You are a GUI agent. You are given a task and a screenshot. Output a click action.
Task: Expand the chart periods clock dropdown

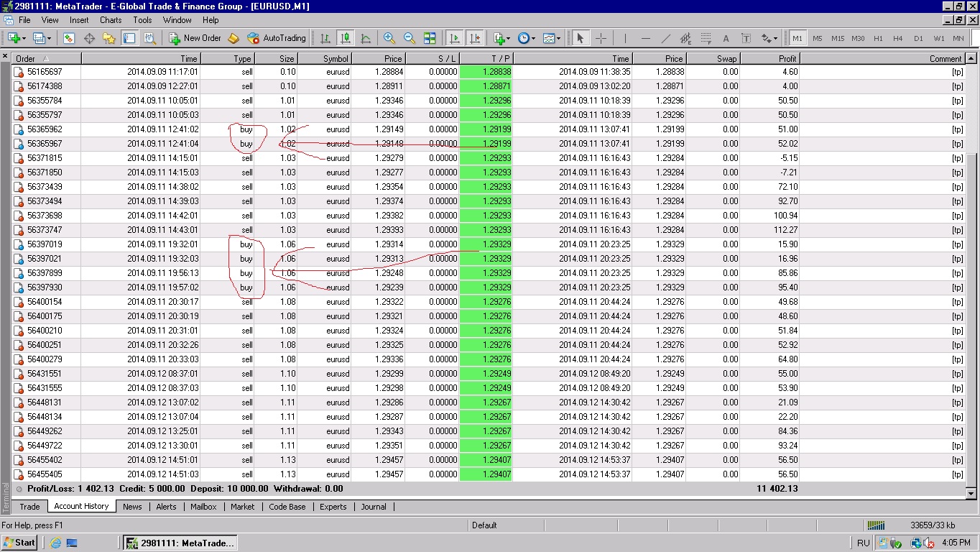pyautogui.click(x=532, y=38)
